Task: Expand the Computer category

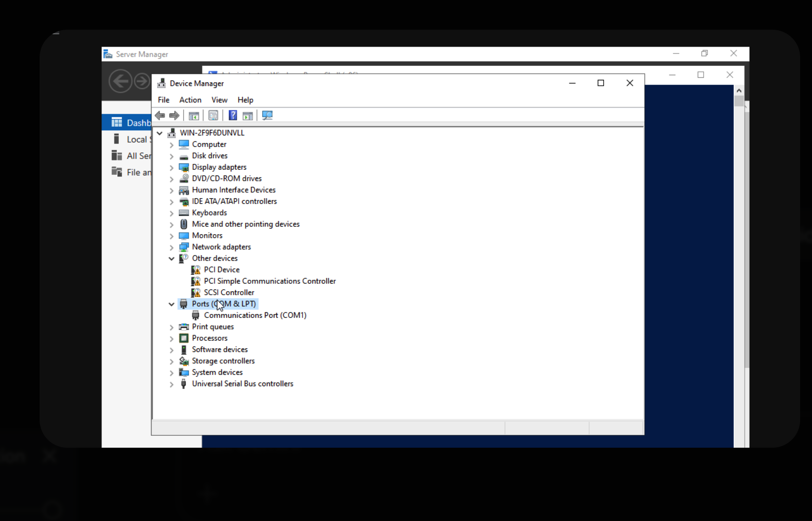Action: pos(171,145)
